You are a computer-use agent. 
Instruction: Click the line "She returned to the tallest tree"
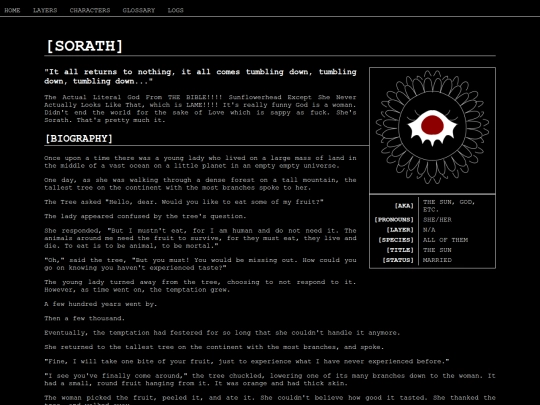(x=214, y=347)
